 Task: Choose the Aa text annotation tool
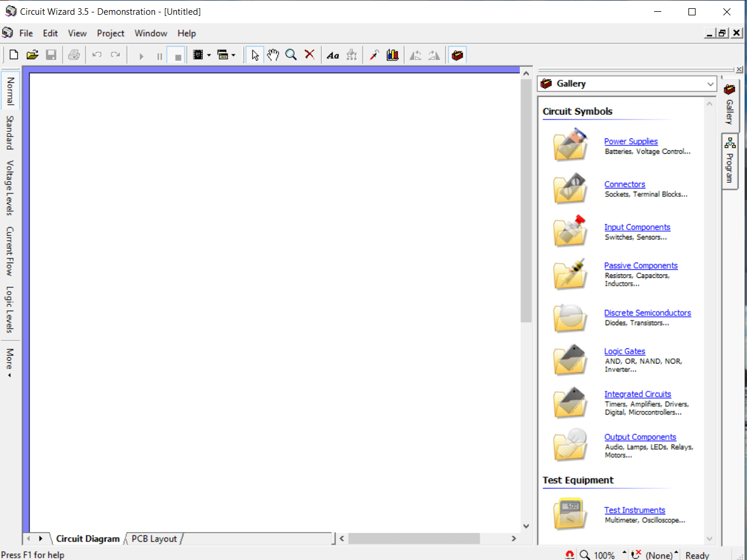pos(332,54)
